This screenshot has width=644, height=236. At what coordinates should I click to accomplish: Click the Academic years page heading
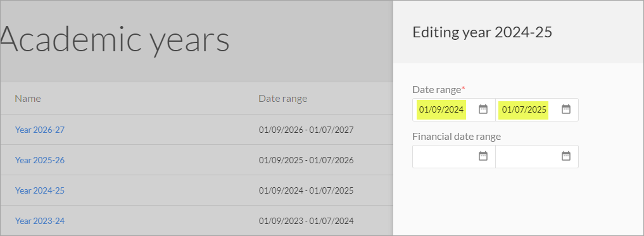click(x=115, y=39)
